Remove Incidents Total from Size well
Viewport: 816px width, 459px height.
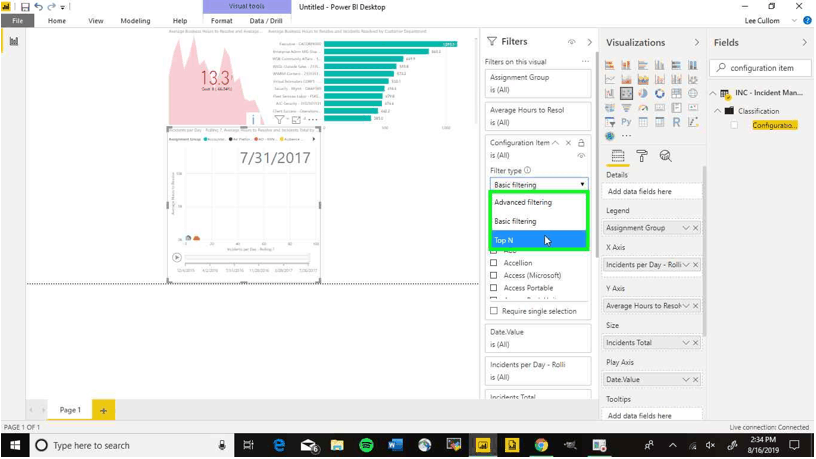696,343
